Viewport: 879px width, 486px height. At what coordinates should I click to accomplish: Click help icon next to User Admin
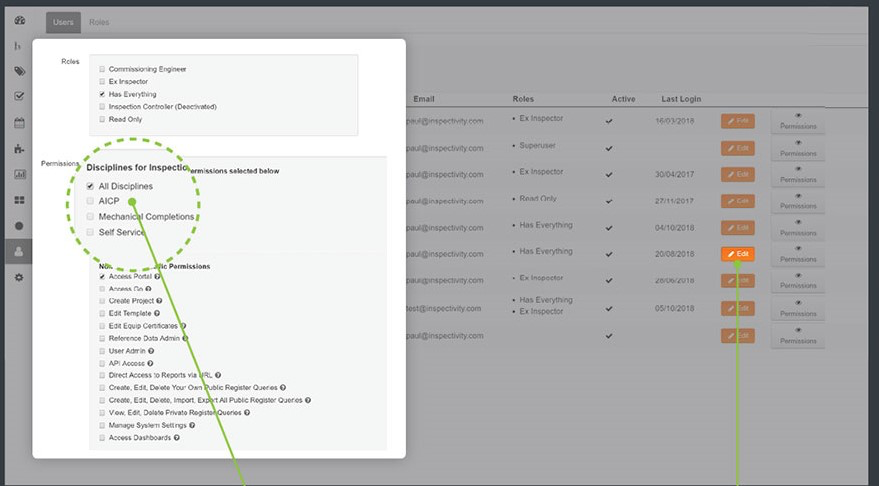coord(151,351)
